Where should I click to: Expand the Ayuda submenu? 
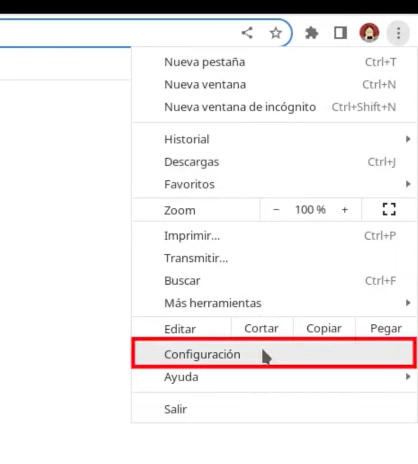point(274,377)
